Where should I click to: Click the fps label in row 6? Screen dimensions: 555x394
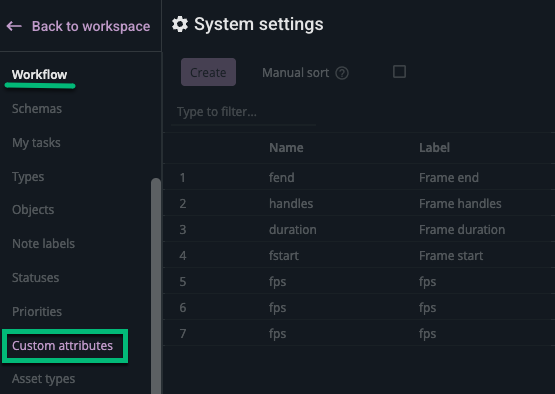tap(428, 308)
